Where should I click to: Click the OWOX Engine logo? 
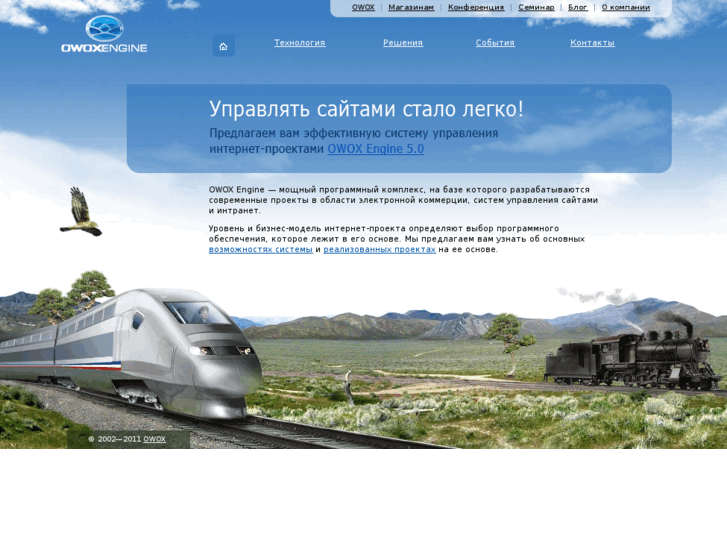(x=104, y=34)
